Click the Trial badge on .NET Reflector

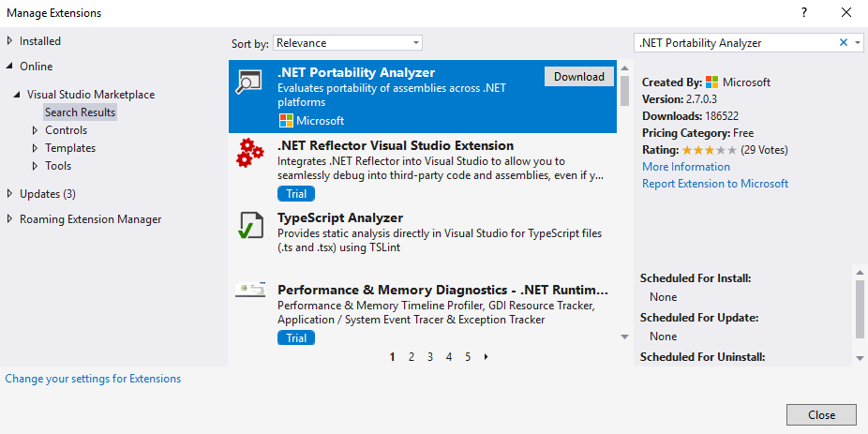pos(296,194)
